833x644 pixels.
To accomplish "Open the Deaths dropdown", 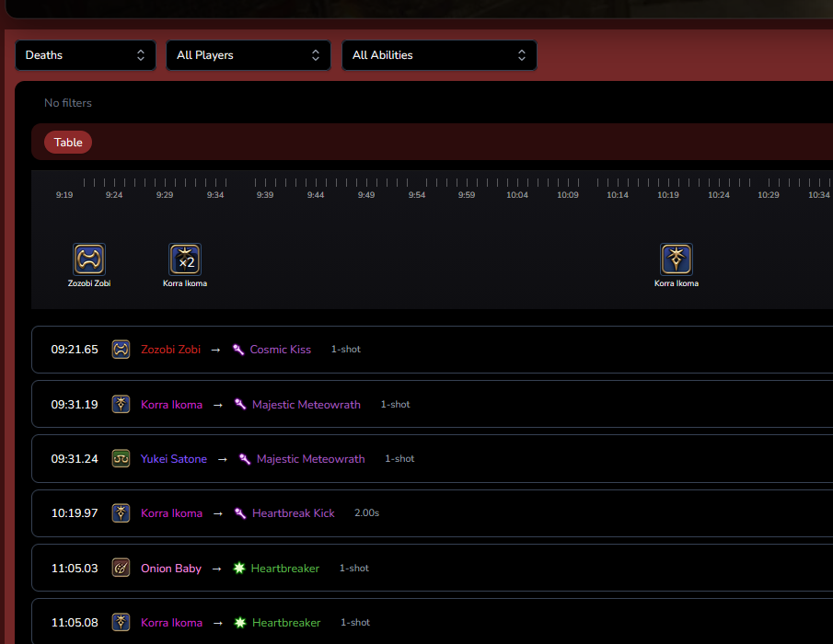I will (86, 55).
